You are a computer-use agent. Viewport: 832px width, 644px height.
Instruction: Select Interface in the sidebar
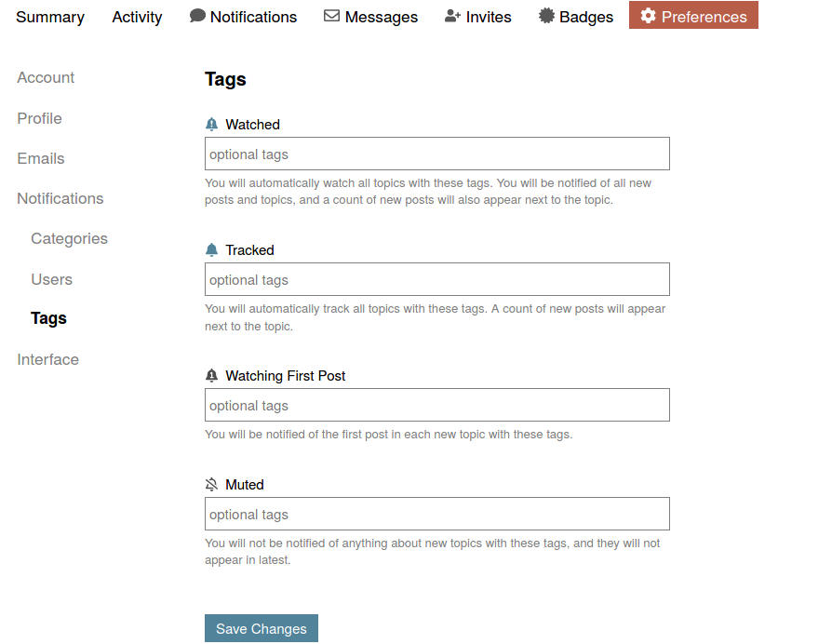[47, 359]
